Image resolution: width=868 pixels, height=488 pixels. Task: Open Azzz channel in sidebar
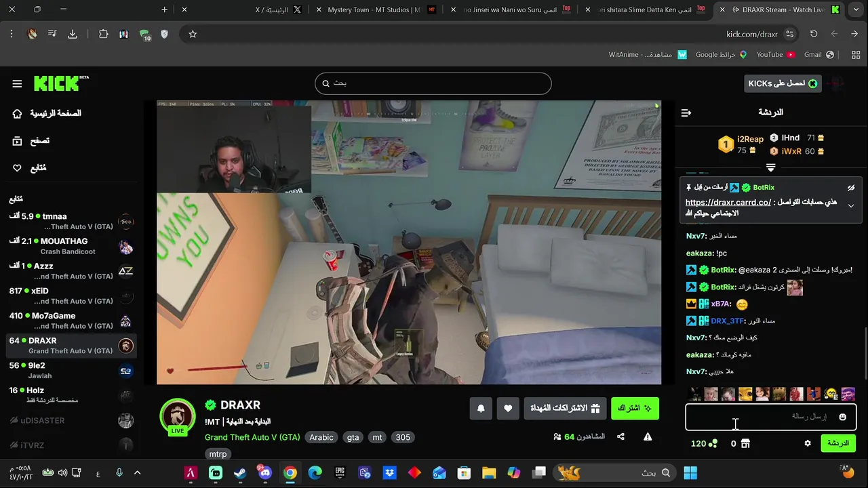pos(71,271)
